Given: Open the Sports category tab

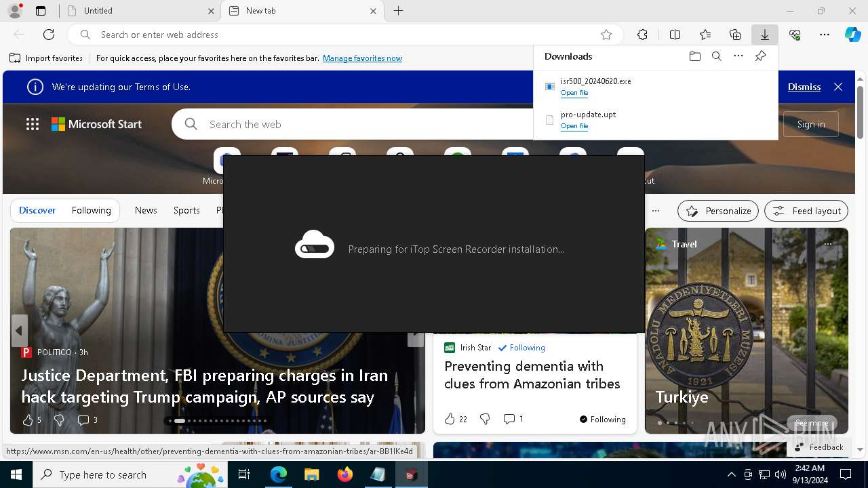Looking at the screenshot, I should 186,211.
